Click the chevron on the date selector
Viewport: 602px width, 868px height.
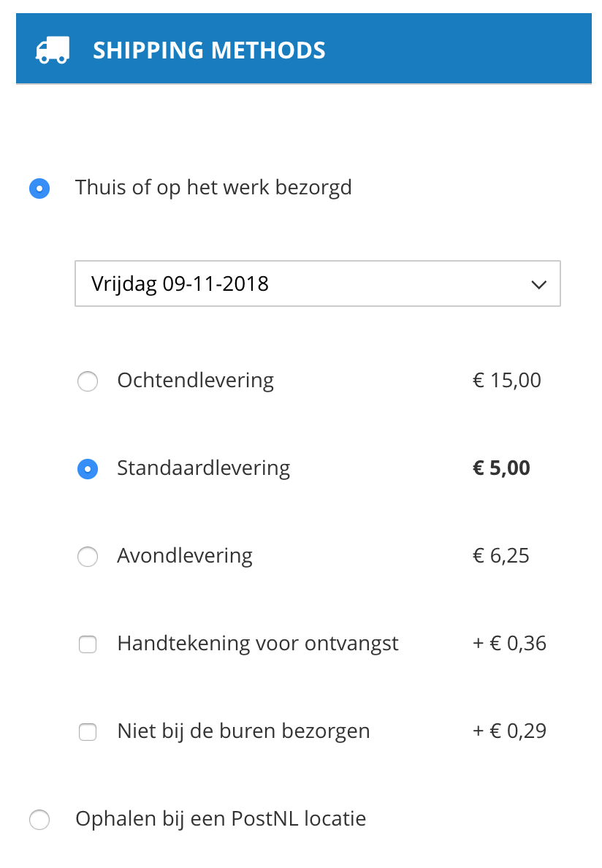[x=539, y=284]
